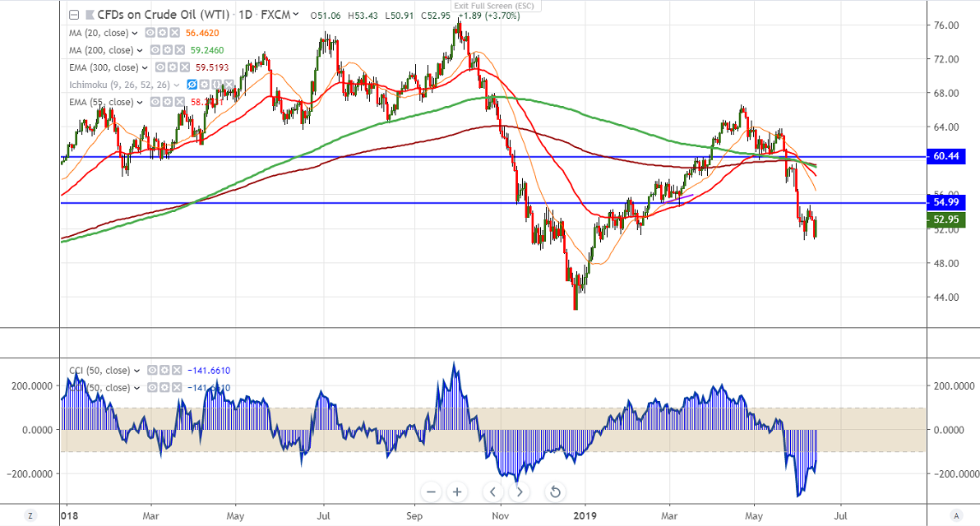Image resolution: width=980 pixels, height=526 pixels.
Task: Remove the first CCI (50, close) indicator
Action: tap(177, 371)
